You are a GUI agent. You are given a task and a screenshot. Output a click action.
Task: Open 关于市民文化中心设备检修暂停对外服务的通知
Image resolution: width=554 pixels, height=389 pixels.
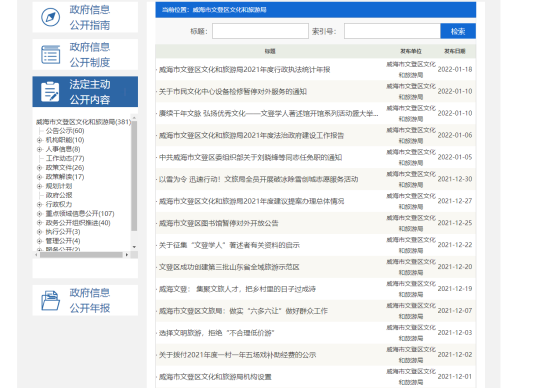(233, 92)
